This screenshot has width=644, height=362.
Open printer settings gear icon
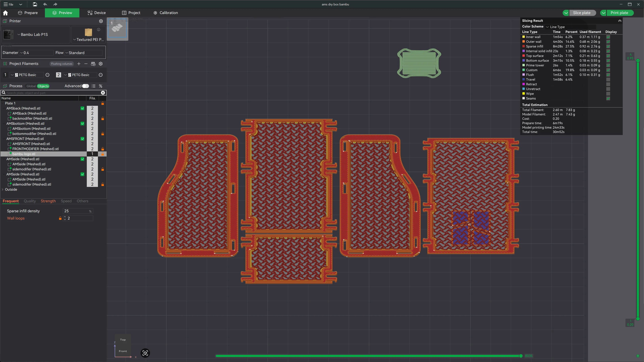[x=101, y=21]
